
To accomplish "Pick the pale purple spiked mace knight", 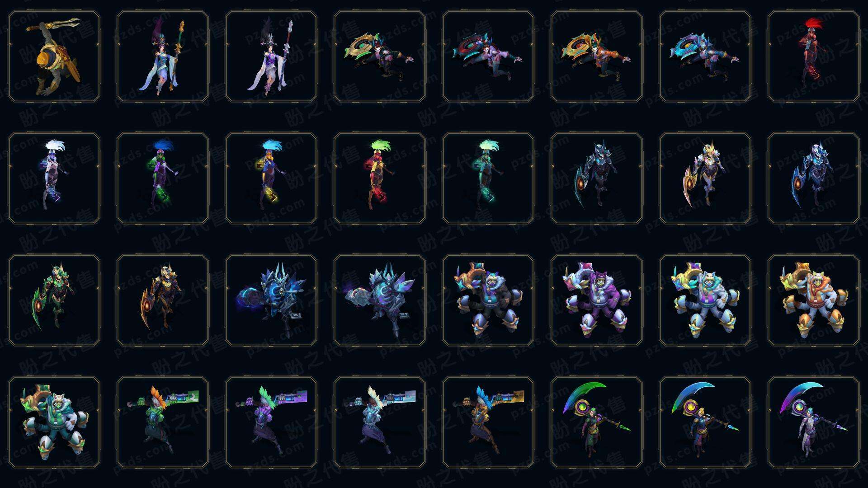I will coord(380,300).
